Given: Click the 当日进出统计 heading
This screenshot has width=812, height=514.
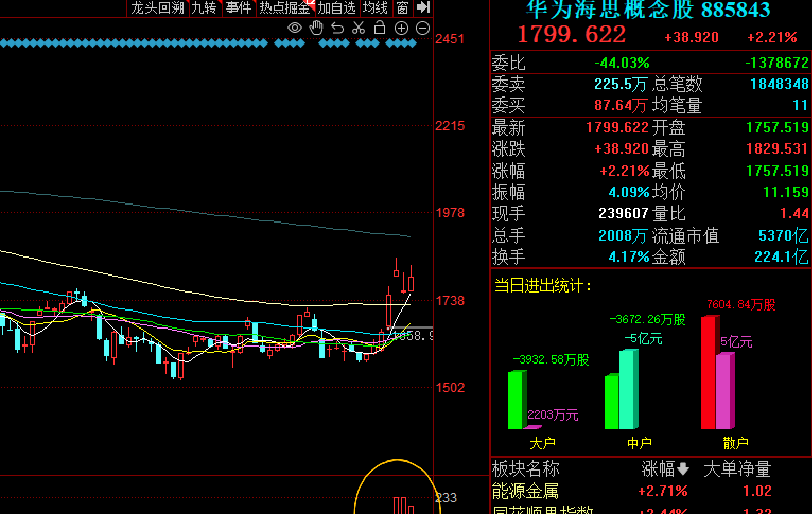Looking at the screenshot, I should (543, 286).
